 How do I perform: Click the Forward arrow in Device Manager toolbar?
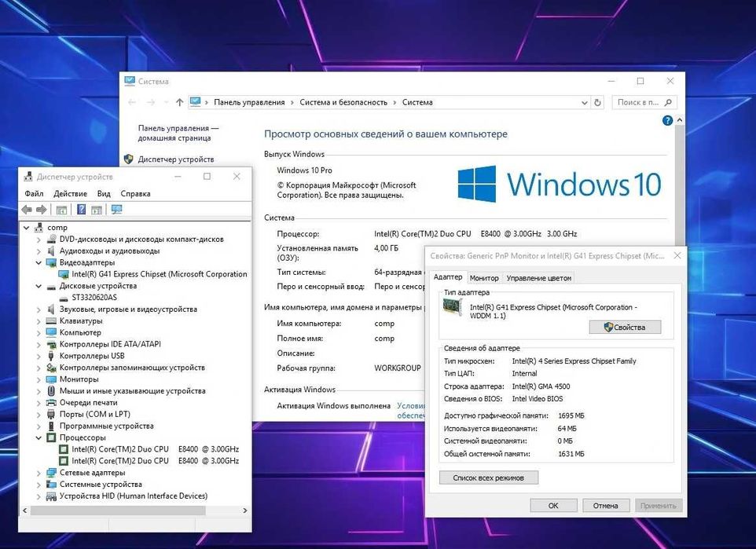click(42, 210)
